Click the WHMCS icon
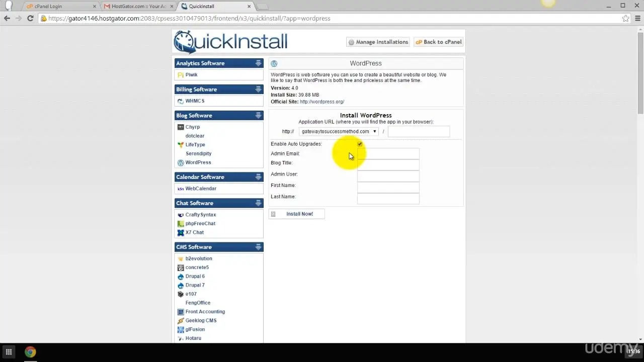Screen dimensions: 644x362 181,101
